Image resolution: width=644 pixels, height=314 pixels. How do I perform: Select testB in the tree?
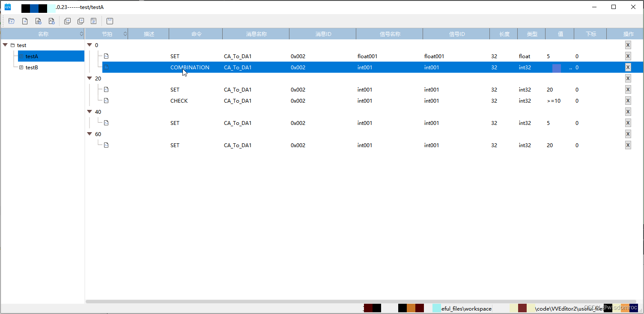click(x=32, y=67)
